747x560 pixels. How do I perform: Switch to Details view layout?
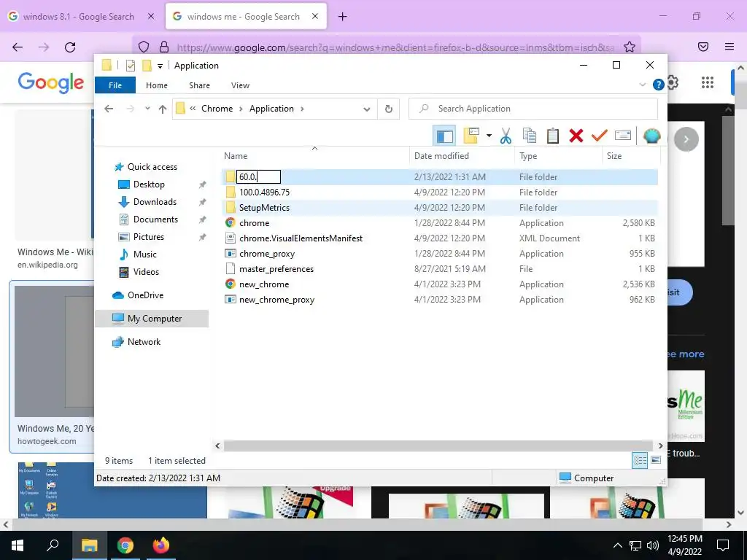pyautogui.click(x=640, y=460)
